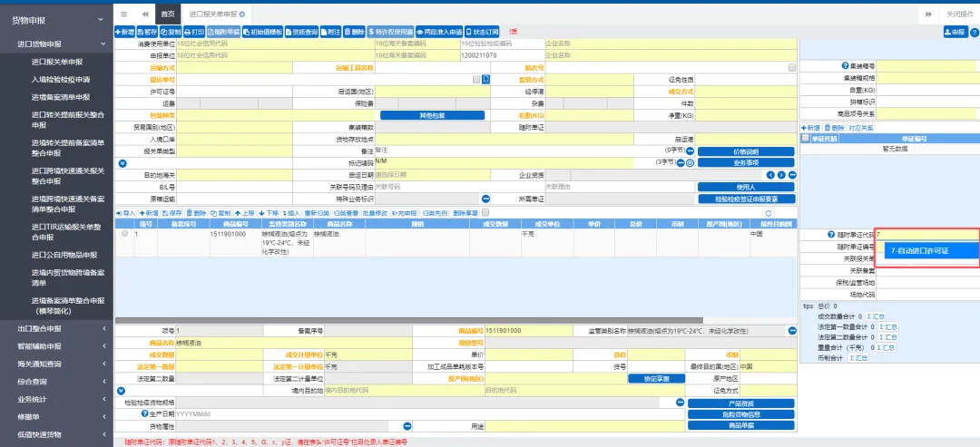The height and width of the screenshot is (447, 980).
Task: Click the 删除 button in the top toolbar
Action: (x=354, y=32)
